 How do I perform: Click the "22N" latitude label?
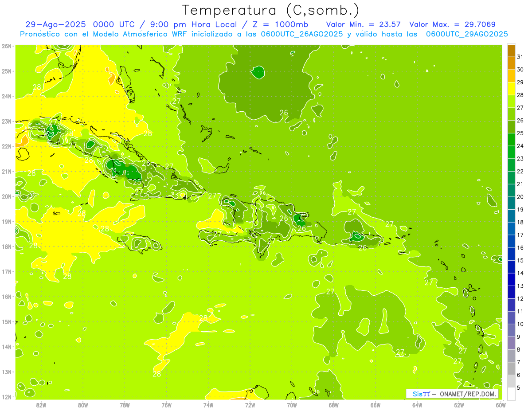pos(7,146)
